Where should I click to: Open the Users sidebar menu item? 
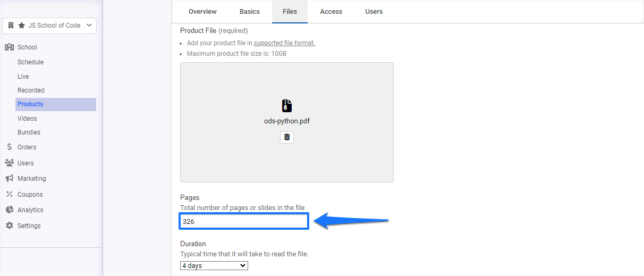click(x=26, y=163)
